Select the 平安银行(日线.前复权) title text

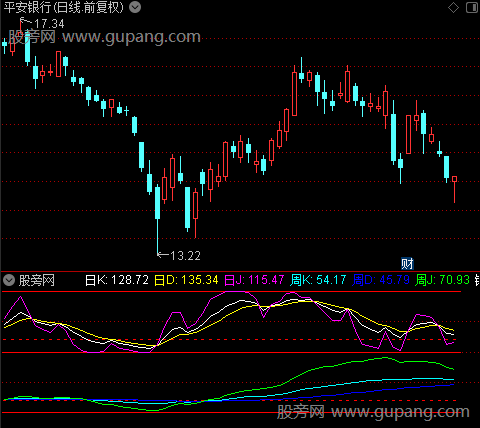64,7
